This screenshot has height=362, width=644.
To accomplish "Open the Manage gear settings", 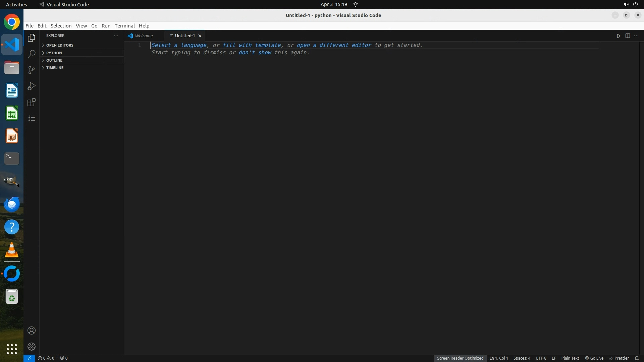I will 32,347.
